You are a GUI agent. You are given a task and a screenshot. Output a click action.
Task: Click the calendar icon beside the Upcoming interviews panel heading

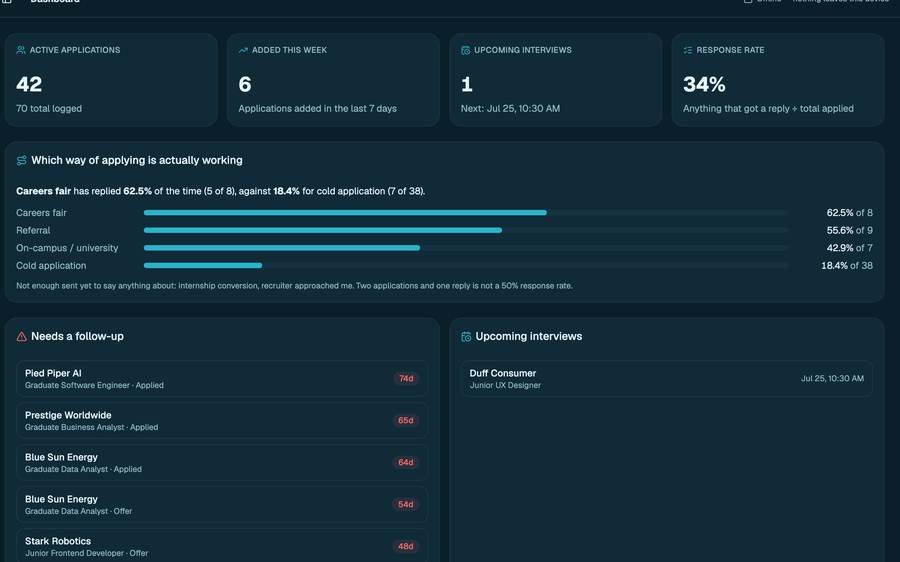pyautogui.click(x=466, y=336)
